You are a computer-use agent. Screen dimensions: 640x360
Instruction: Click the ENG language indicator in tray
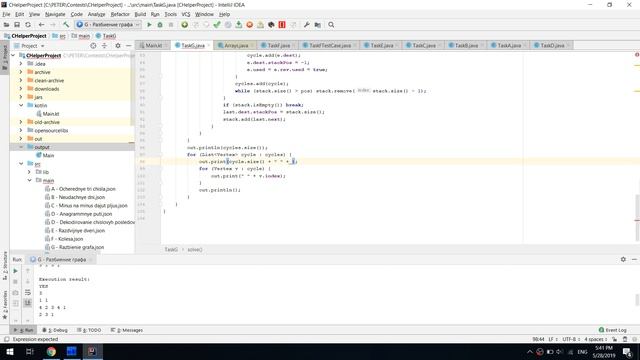coord(582,351)
